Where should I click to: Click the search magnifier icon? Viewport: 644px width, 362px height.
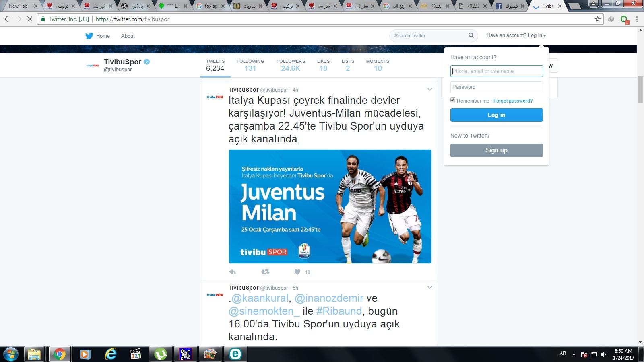pyautogui.click(x=471, y=35)
